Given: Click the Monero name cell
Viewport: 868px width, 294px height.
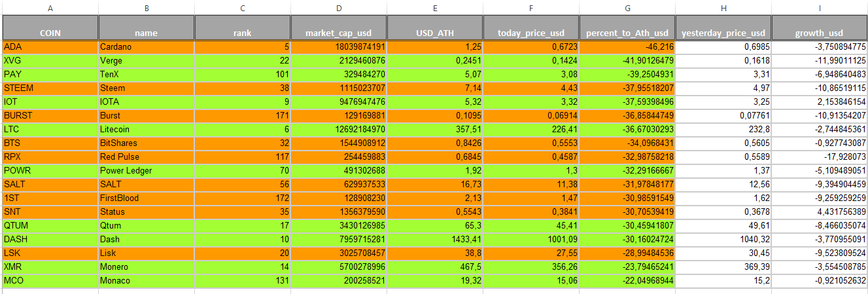Looking at the screenshot, I should click(147, 267).
